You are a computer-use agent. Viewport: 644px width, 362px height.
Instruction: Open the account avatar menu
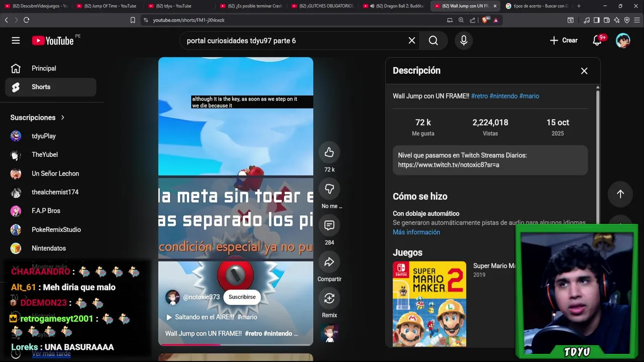click(623, 41)
